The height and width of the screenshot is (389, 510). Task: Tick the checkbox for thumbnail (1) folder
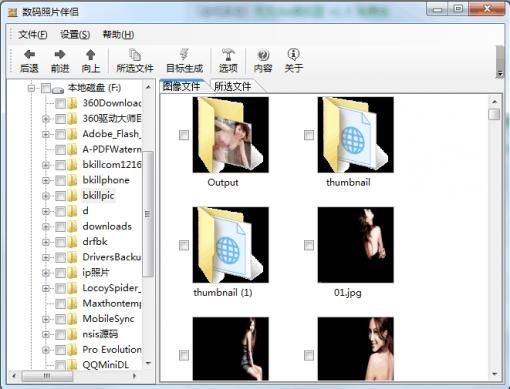184,245
